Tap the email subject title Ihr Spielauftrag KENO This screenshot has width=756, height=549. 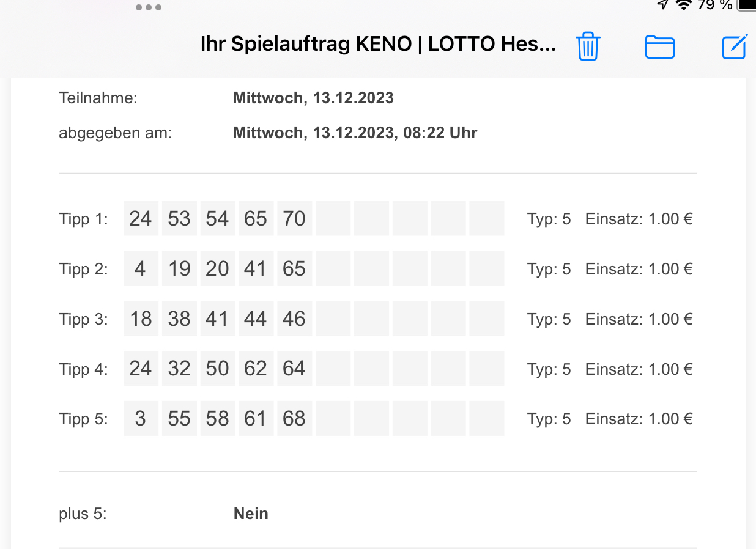coord(379,45)
